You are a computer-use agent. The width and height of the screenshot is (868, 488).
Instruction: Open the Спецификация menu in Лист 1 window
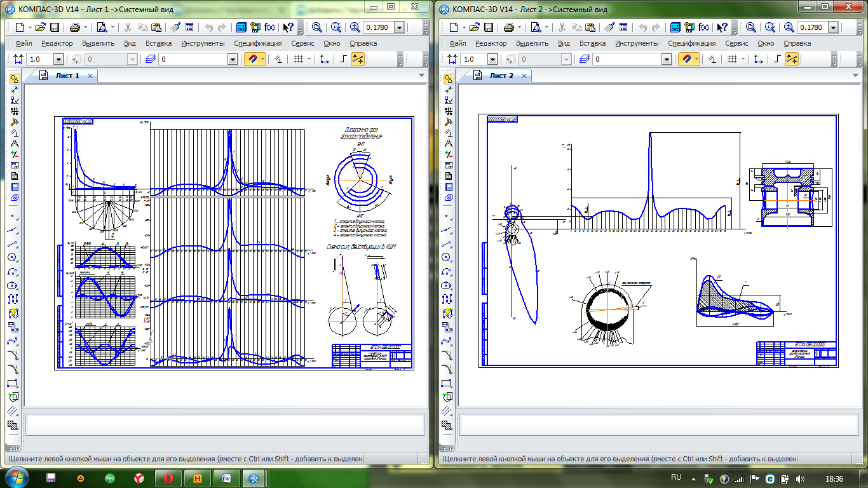pos(257,43)
